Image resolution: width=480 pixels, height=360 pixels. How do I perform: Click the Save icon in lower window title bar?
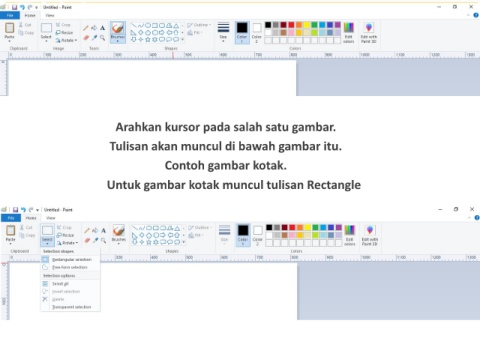coord(15,210)
